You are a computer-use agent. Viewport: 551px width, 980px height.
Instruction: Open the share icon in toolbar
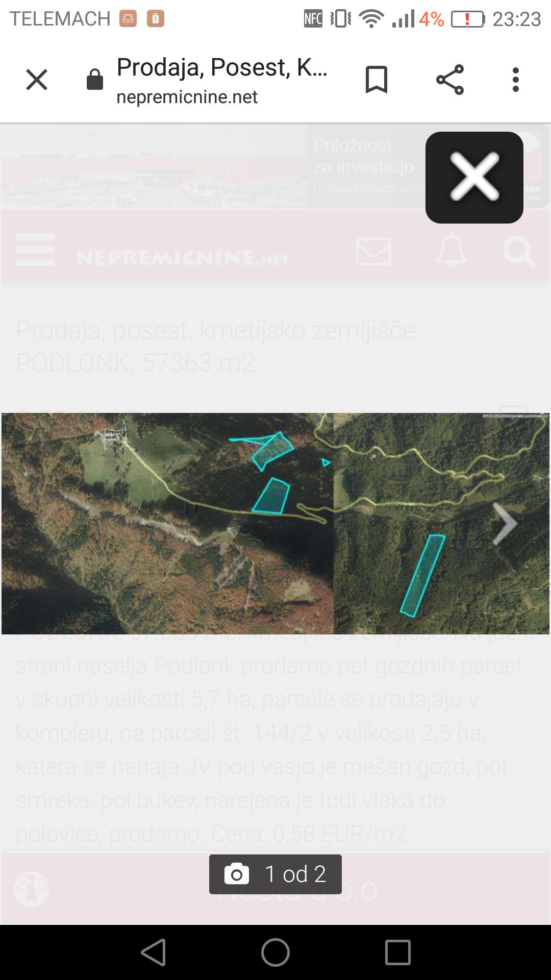click(x=450, y=80)
